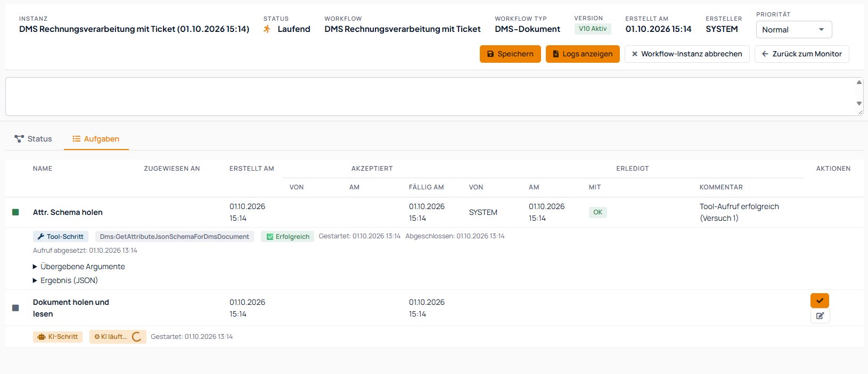Click instance title DMS Rechnungsverarbeitung mit Ticket (01.10.2026 15:14)

coord(134,29)
